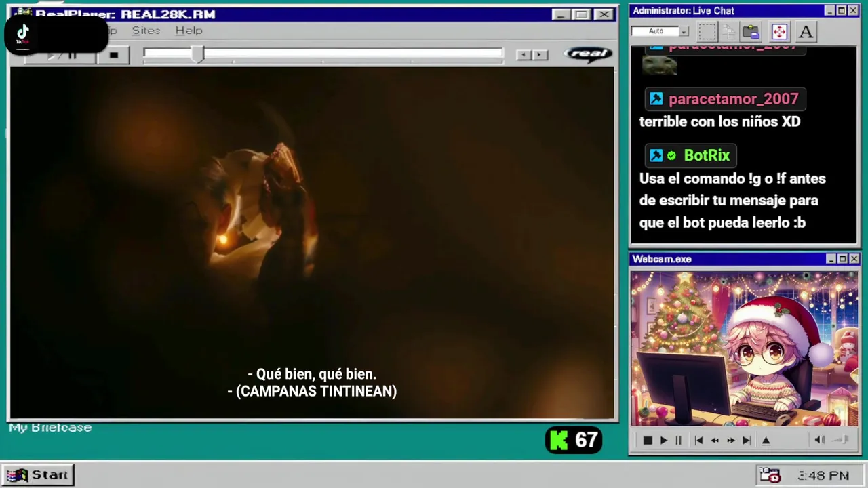Skip to previous track in Webcam.exe
Screen dimensions: 868x488
pos(698,441)
